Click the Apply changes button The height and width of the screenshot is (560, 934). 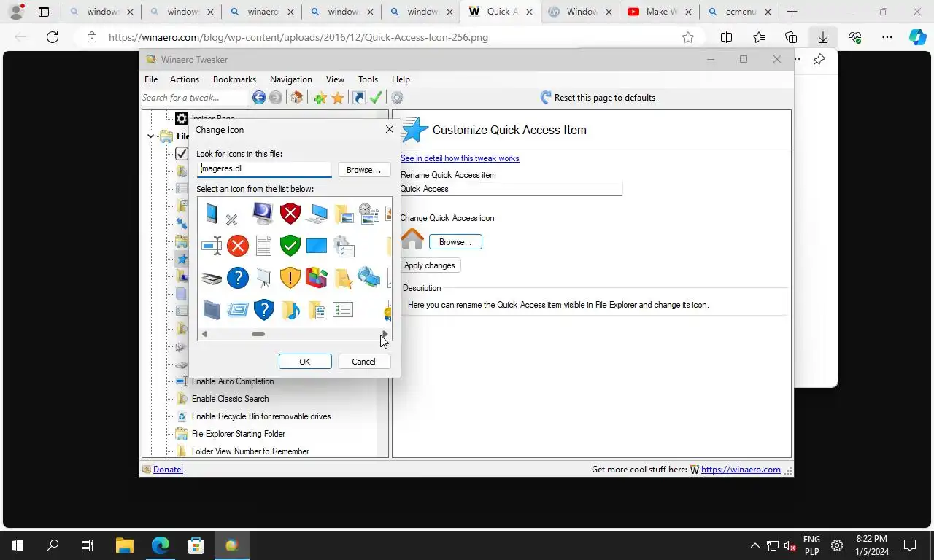pos(430,265)
